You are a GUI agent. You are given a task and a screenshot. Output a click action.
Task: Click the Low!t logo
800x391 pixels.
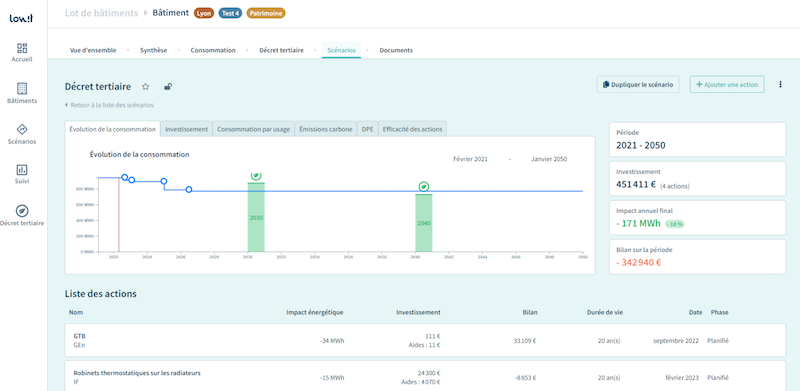pyautogui.click(x=21, y=18)
